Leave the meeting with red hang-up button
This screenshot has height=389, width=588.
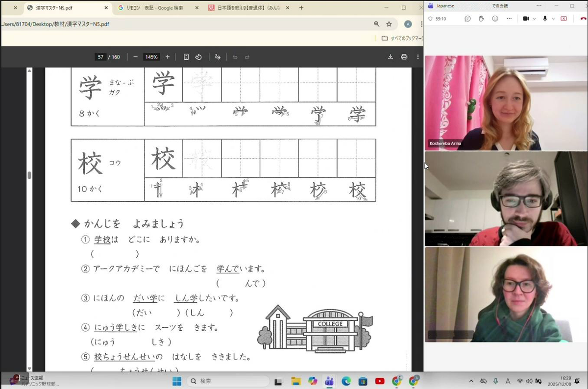click(583, 19)
